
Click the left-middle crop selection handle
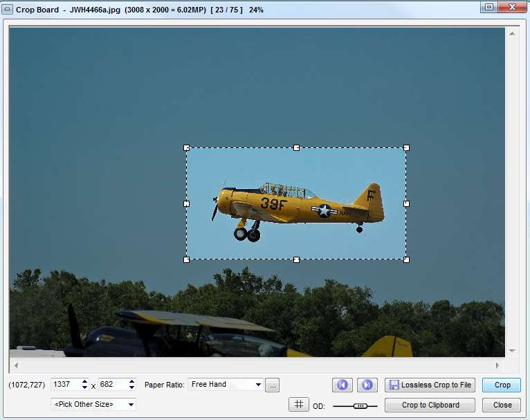point(186,203)
